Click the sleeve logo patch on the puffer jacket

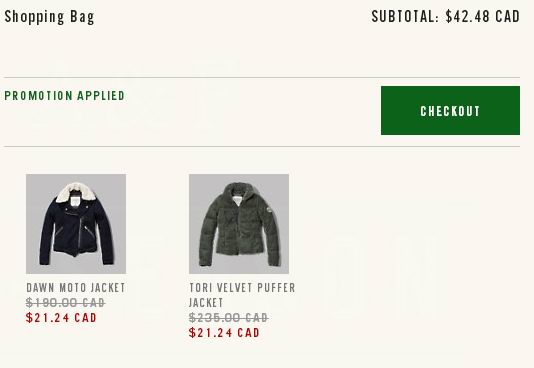point(269,210)
